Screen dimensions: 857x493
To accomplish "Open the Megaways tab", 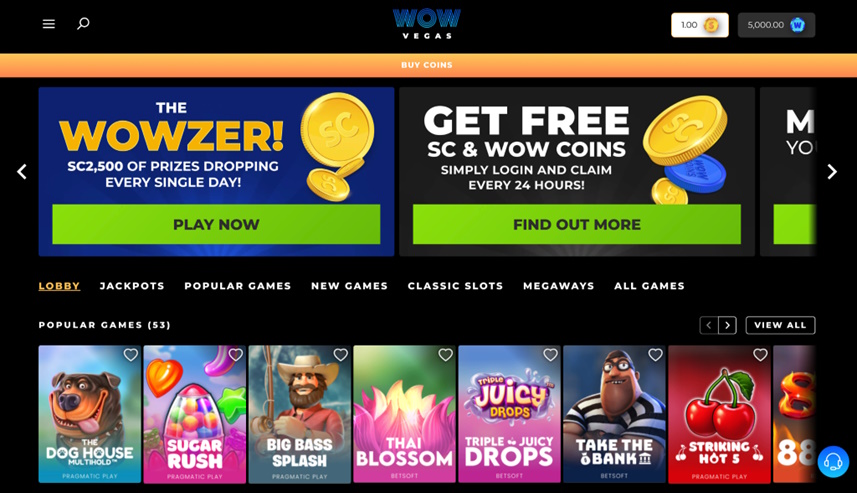I will point(559,286).
